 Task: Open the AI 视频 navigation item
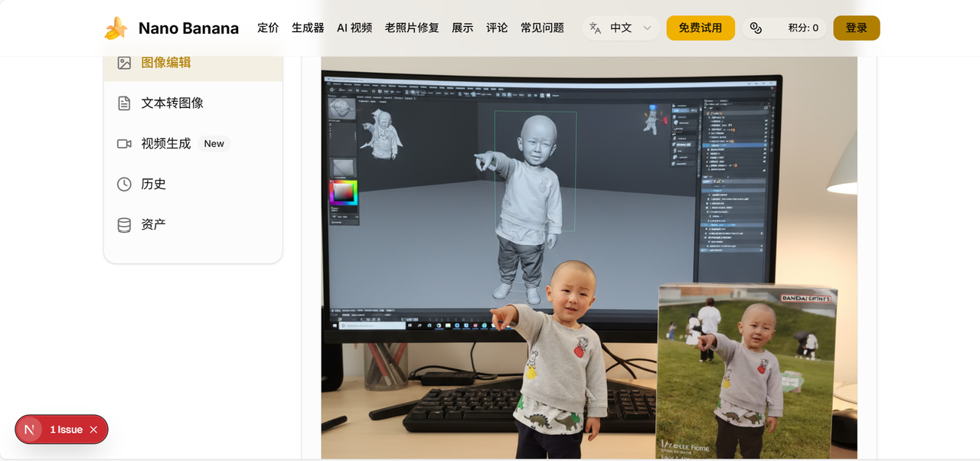(x=354, y=28)
